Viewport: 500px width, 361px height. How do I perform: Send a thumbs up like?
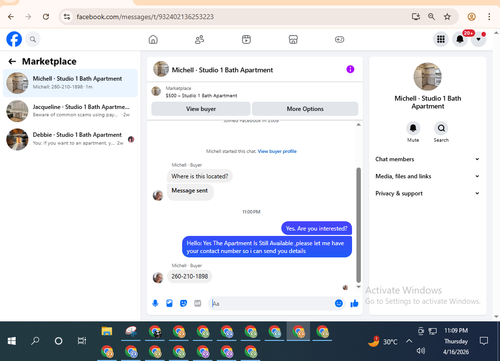[354, 303]
